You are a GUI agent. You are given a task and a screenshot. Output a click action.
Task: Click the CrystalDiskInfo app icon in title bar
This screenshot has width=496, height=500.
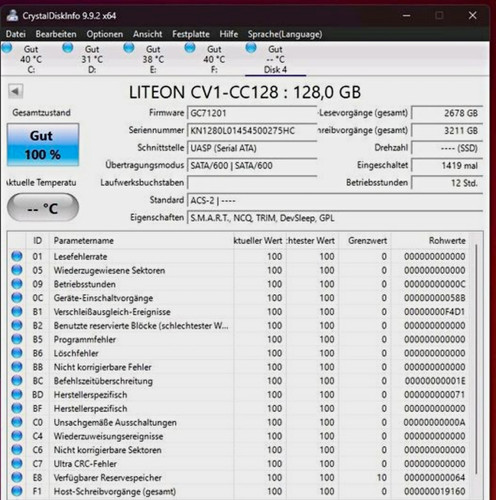(12, 15)
